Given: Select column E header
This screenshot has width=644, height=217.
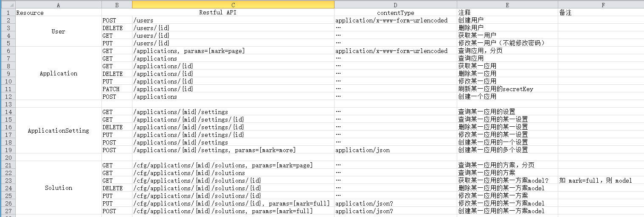Looking at the screenshot, I should [x=507, y=5].
